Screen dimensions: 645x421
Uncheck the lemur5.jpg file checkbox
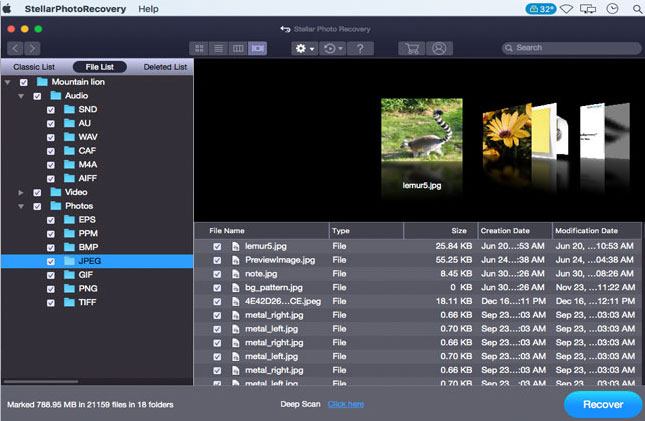(x=217, y=247)
